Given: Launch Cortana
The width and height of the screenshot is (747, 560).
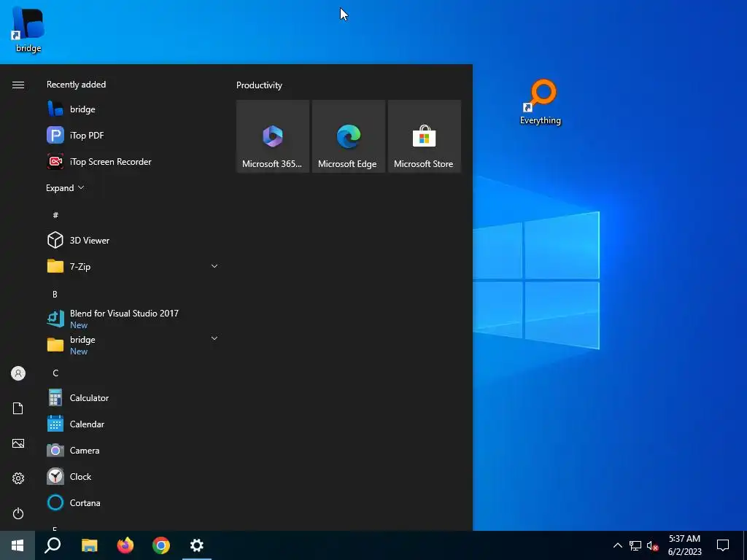Looking at the screenshot, I should pyautogui.click(x=133, y=502).
